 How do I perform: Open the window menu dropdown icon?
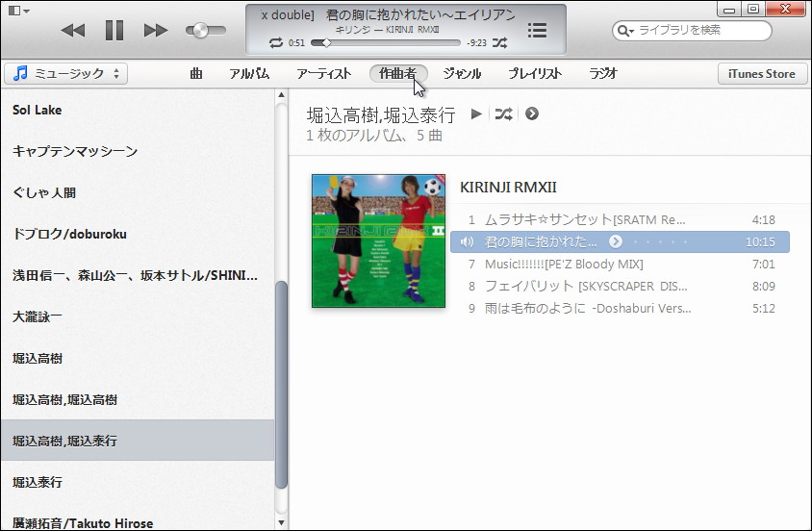click(x=19, y=11)
